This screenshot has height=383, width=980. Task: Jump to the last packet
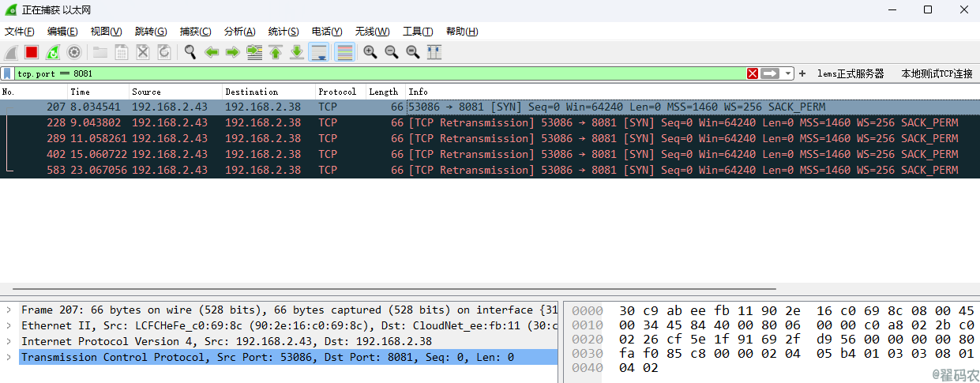click(x=297, y=52)
